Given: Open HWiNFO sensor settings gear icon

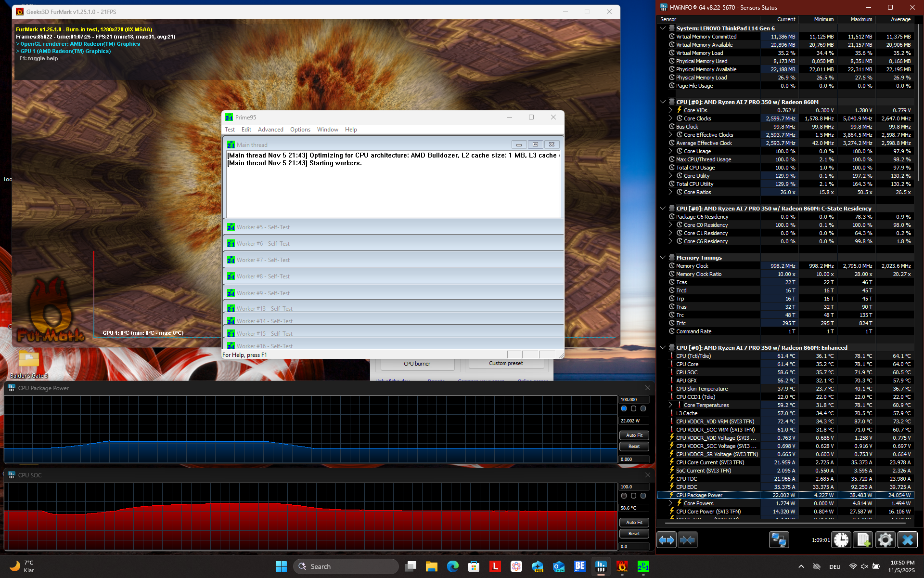Looking at the screenshot, I should tap(885, 540).
